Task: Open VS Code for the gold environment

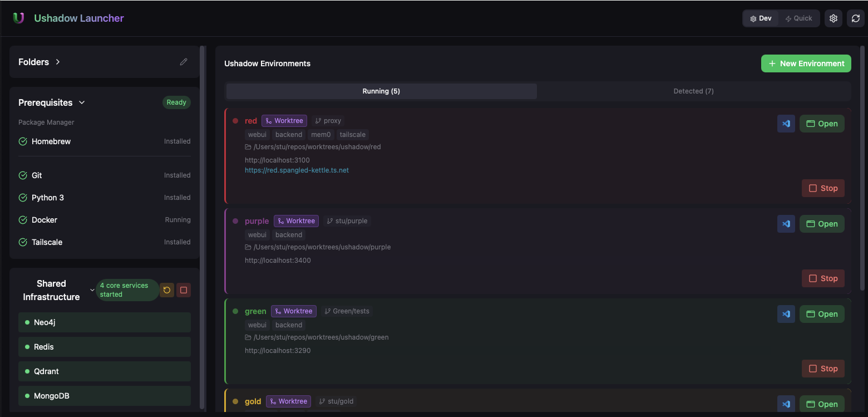Action: click(786, 404)
